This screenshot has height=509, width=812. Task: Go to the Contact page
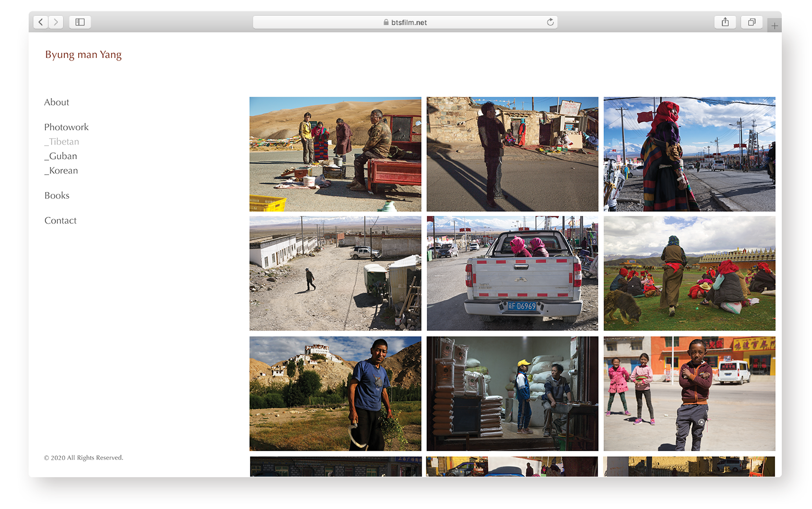(60, 221)
